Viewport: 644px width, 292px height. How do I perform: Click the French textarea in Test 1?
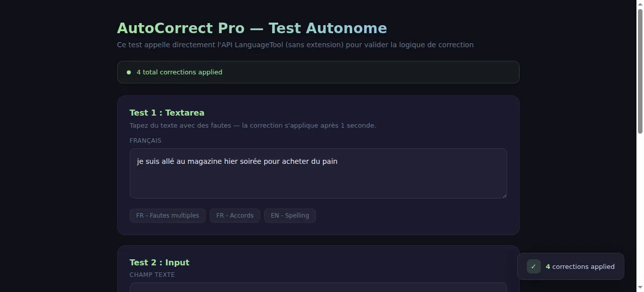pyautogui.click(x=318, y=173)
